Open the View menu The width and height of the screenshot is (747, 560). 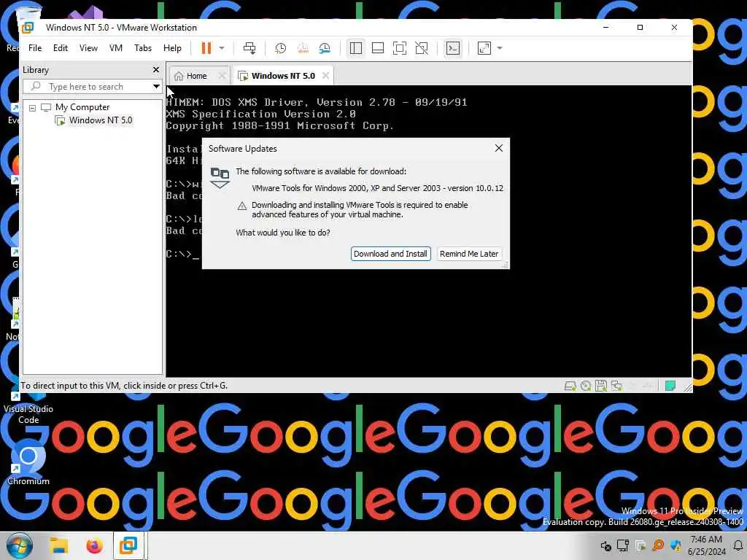pyautogui.click(x=88, y=48)
